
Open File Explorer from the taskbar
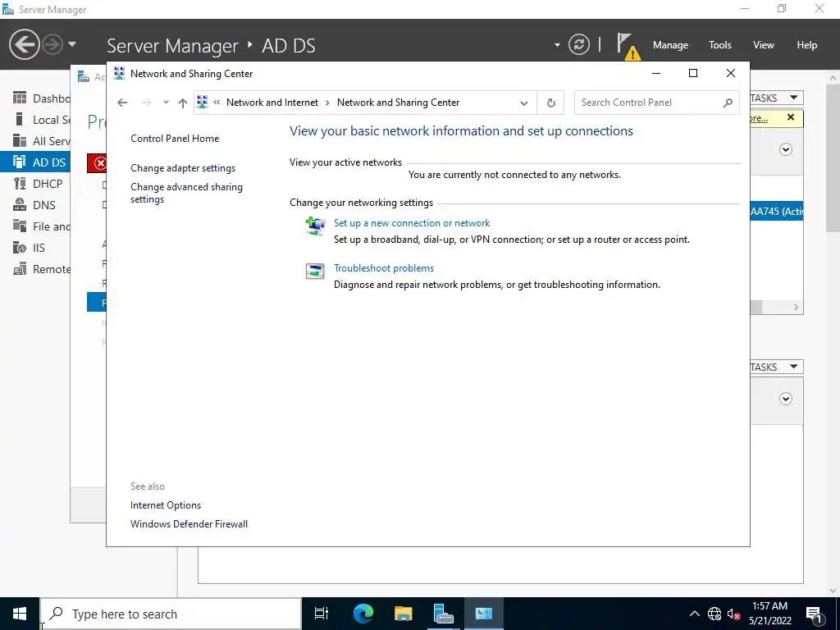403,614
